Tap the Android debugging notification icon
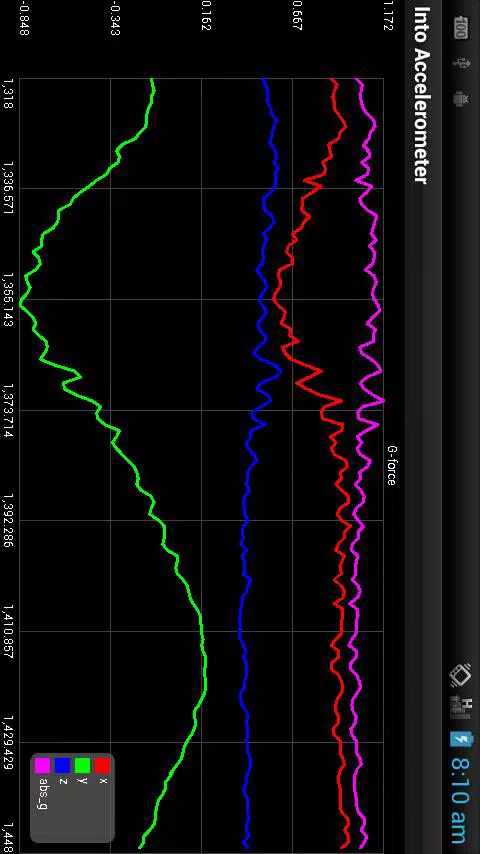This screenshot has height=854, width=480. (x=460, y=99)
